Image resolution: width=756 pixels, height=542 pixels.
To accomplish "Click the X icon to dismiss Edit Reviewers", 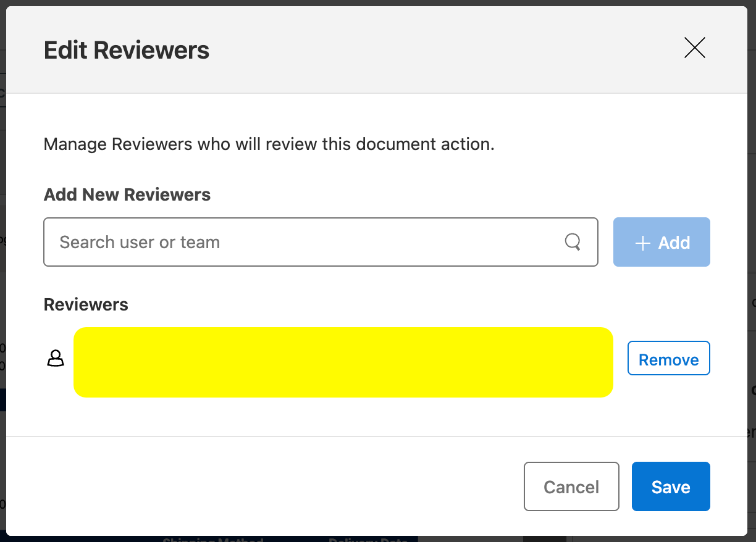I will [694, 48].
